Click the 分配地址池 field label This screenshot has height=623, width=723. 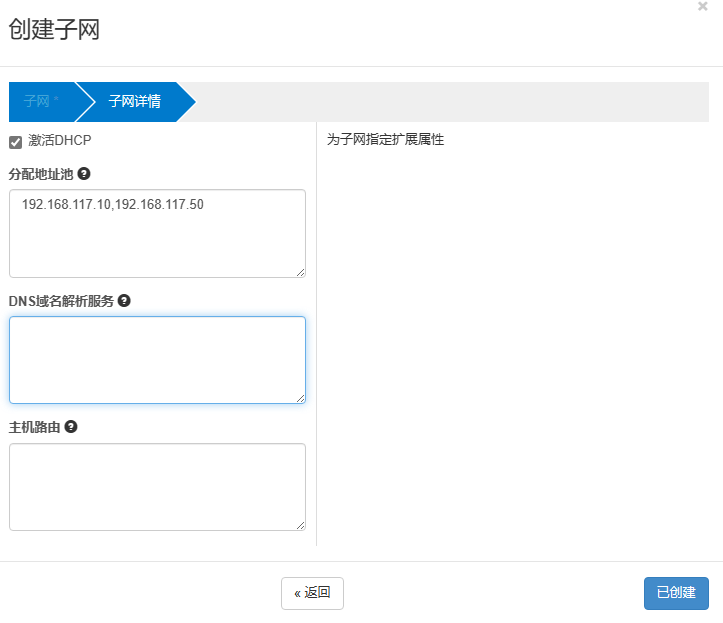pyautogui.click(x=41, y=174)
